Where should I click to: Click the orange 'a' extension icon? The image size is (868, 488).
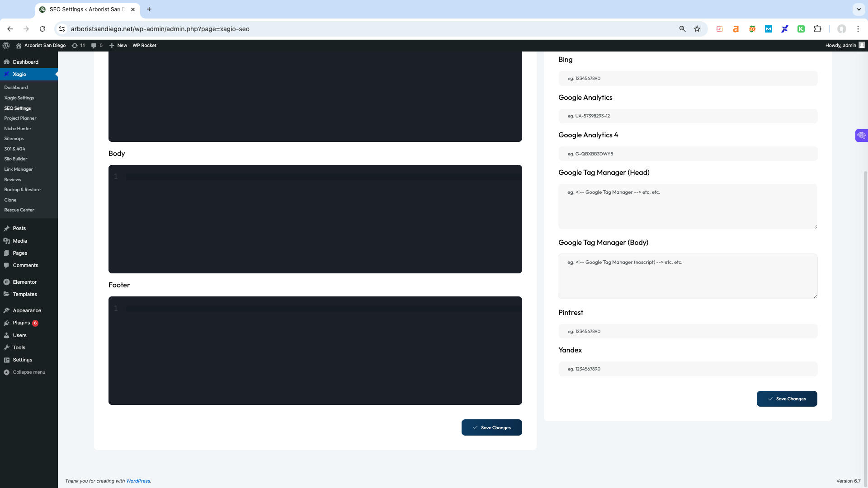point(736,29)
